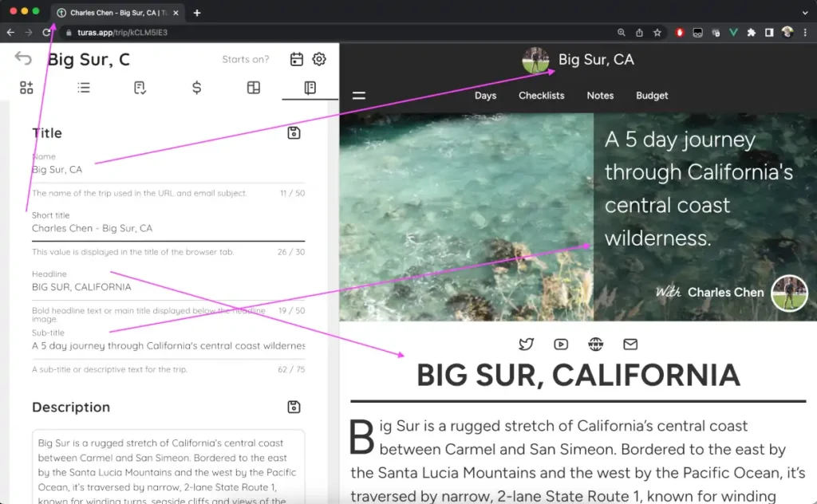Go to Checklists in the preview navigation
This screenshot has height=504, width=817.
[541, 96]
